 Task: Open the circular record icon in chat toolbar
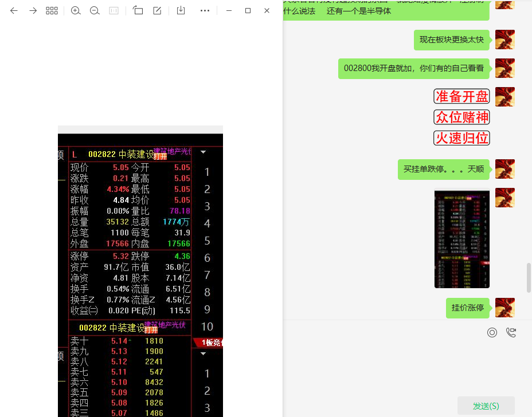pos(492,333)
